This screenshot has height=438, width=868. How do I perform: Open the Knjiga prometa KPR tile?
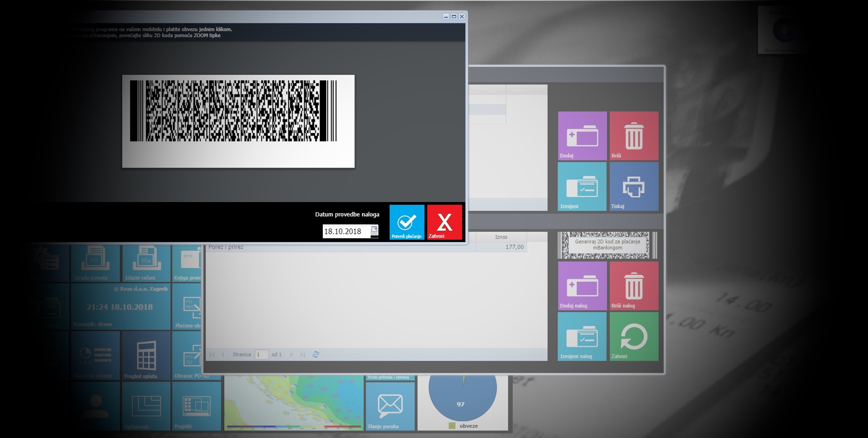click(x=187, y=263)
